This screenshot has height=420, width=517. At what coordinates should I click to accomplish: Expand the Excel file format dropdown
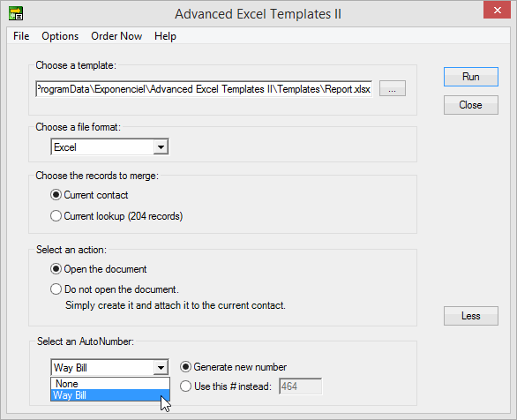click(x=161, y=147)
